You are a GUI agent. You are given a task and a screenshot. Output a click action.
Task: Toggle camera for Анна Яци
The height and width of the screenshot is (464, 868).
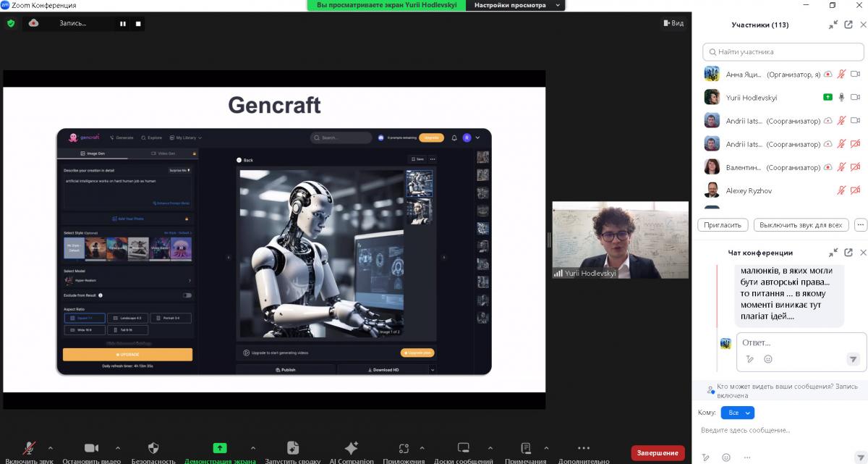pyautogui.click(x=855, y=75)
